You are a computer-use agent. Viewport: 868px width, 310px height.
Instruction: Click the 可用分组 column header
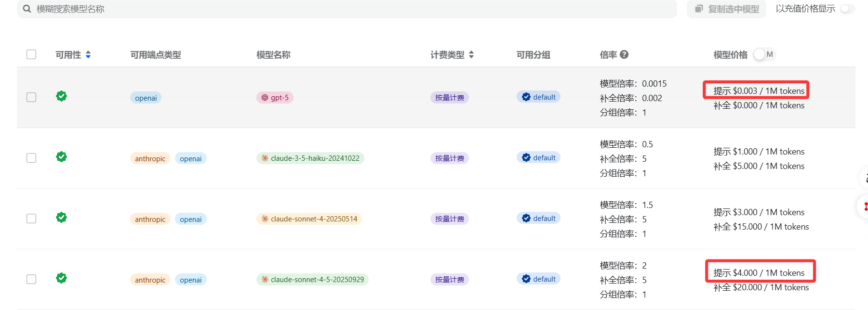(x=534, y=55)
